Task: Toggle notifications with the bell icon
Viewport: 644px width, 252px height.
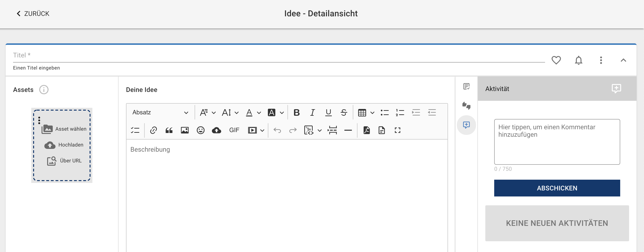Action: pyautogui.click(x=578, y=60)
